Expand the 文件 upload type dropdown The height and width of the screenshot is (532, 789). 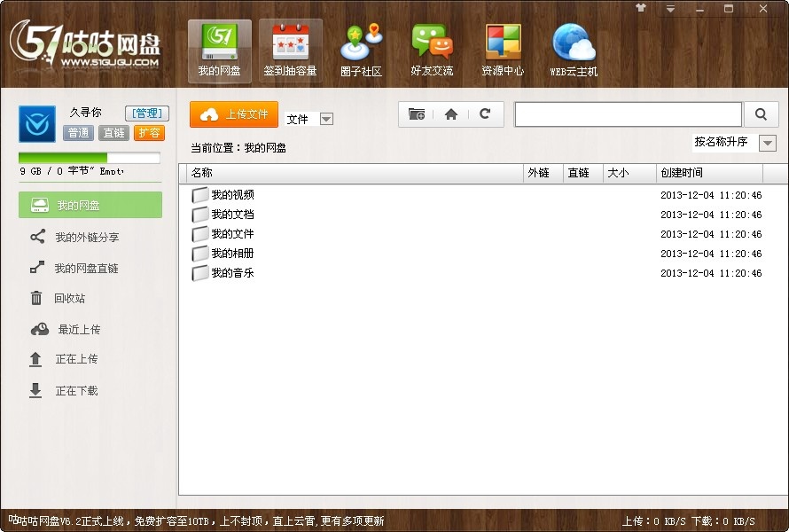pyautogui.click(x=326, y=120)
